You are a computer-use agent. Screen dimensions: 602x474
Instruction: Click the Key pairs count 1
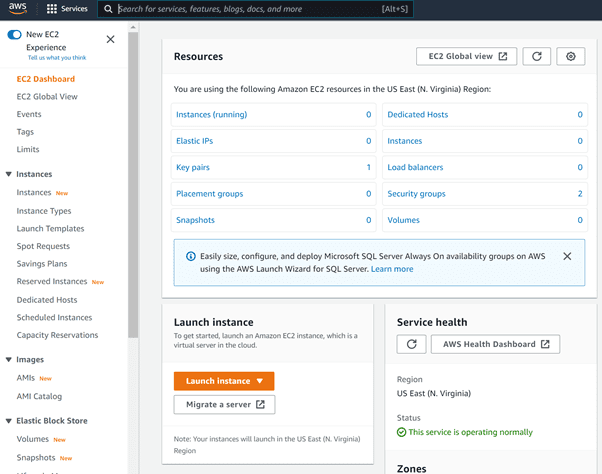pyautogui.click(x=369, y=167)
